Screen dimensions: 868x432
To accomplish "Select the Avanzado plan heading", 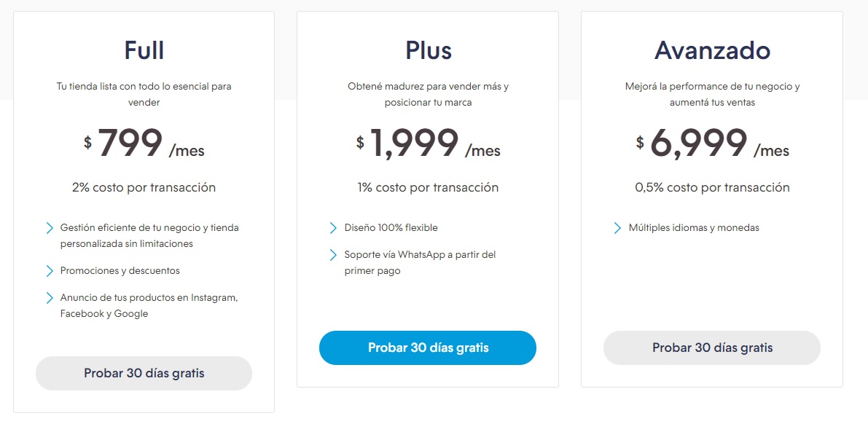I will (x=713, y=50).
